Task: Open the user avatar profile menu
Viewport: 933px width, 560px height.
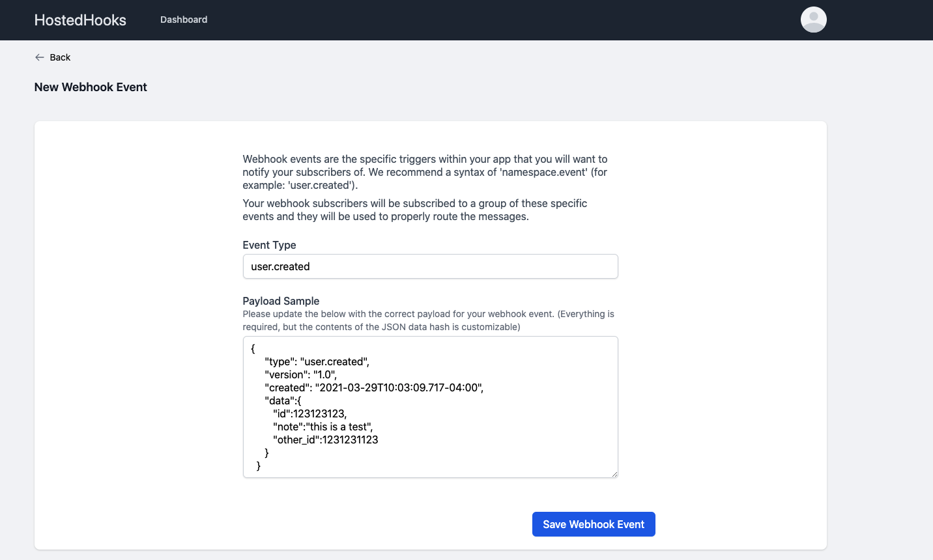Action: 813,20
